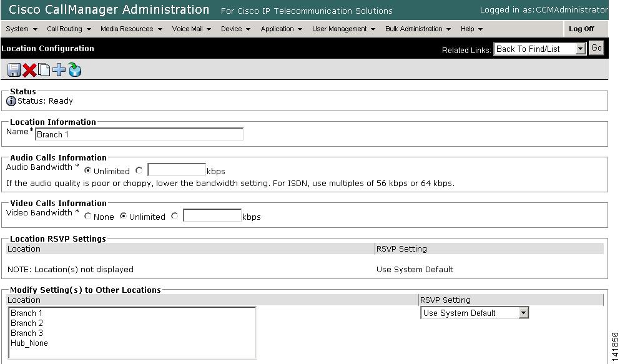The height and width of the screenshot is (364, 620).
Task: Open the User Management menu
Action: 343,29
